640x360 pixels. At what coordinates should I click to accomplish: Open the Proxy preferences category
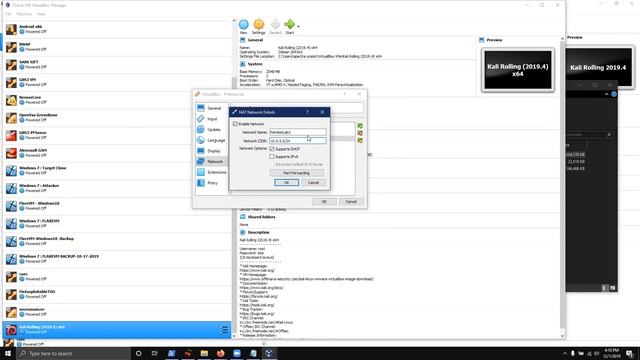[x=210, y=183]
